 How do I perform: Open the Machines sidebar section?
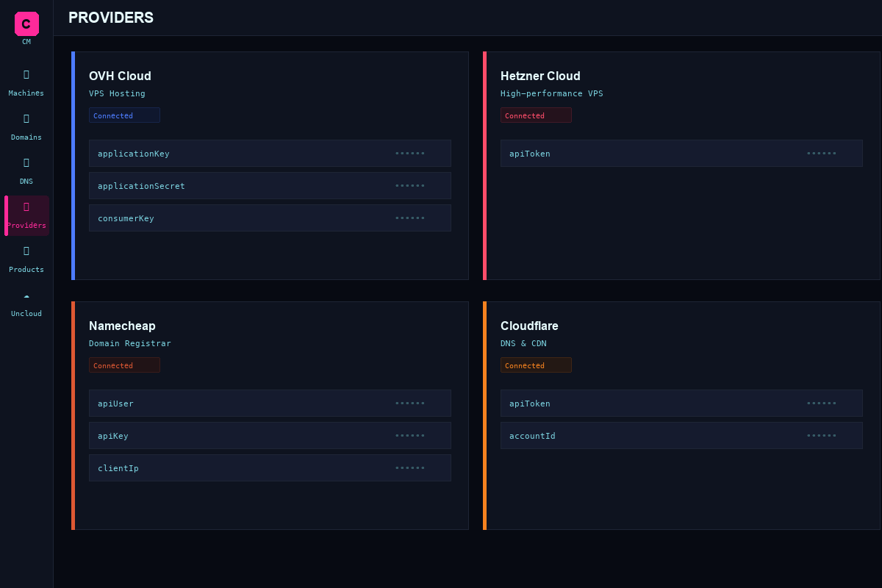(x=26, y=83)
